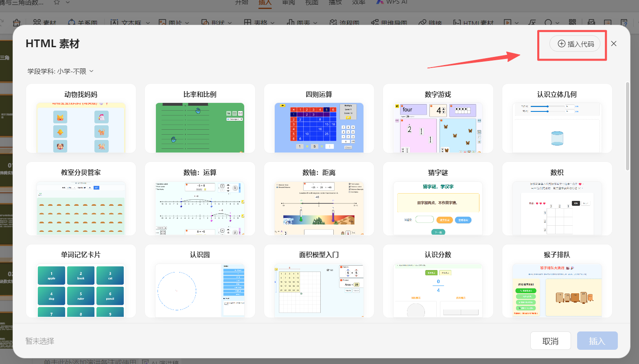Open the 认识立体几何 material card
The image size is (639, 364).
557,119
